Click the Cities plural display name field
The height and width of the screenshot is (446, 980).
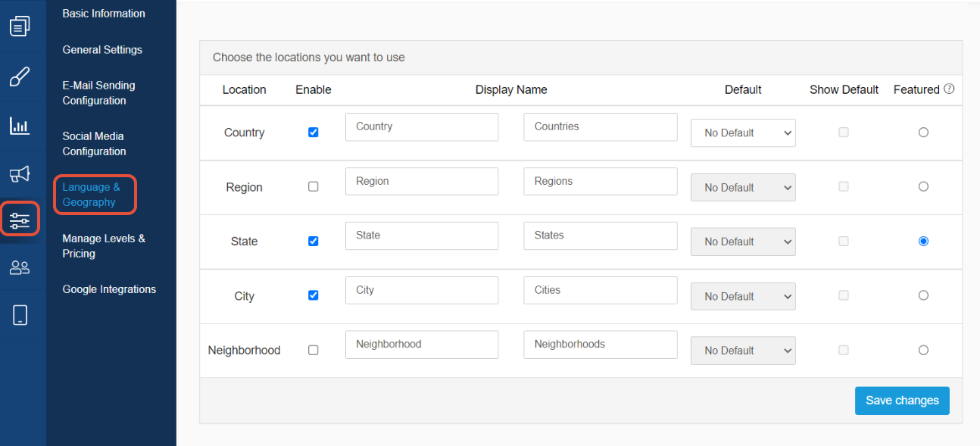(x=600, y=290)
